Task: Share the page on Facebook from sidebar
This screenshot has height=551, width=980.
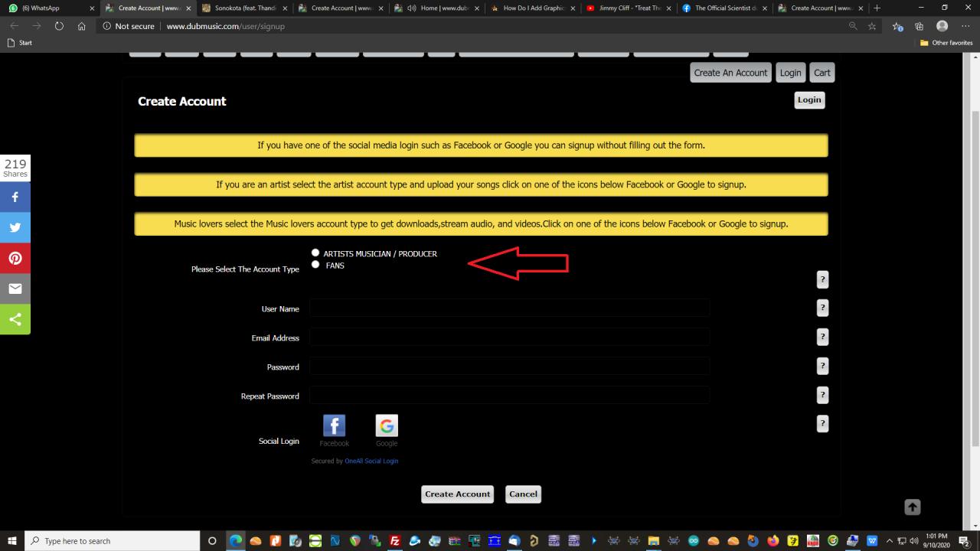Action: click(15, 197)
